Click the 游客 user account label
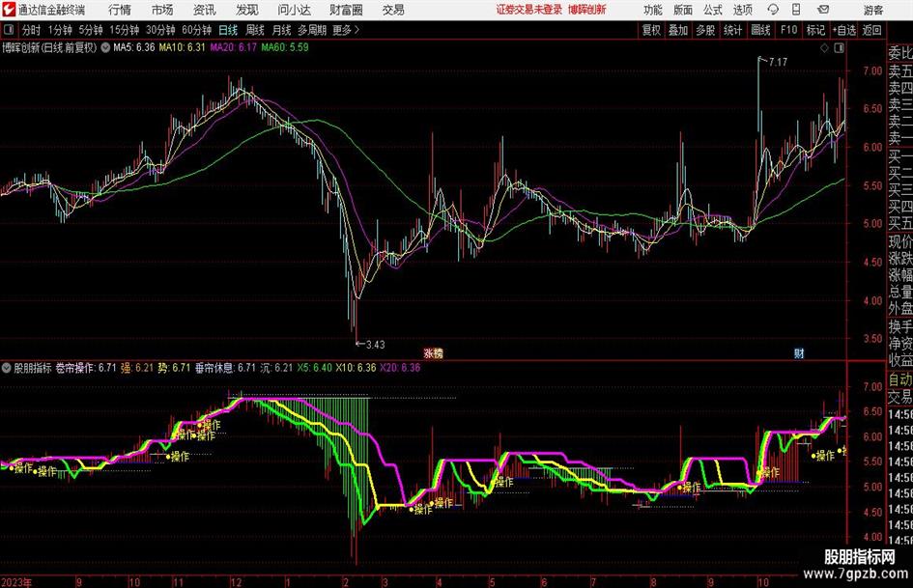The width and height of the screenshot is (913, 588). pyautogui.click(x=873, y=10)
